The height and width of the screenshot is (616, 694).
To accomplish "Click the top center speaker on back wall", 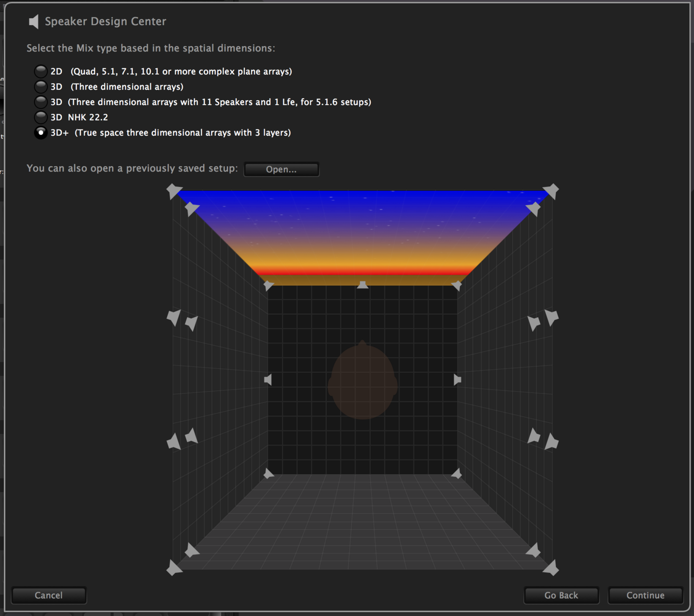I will point(362,285).
